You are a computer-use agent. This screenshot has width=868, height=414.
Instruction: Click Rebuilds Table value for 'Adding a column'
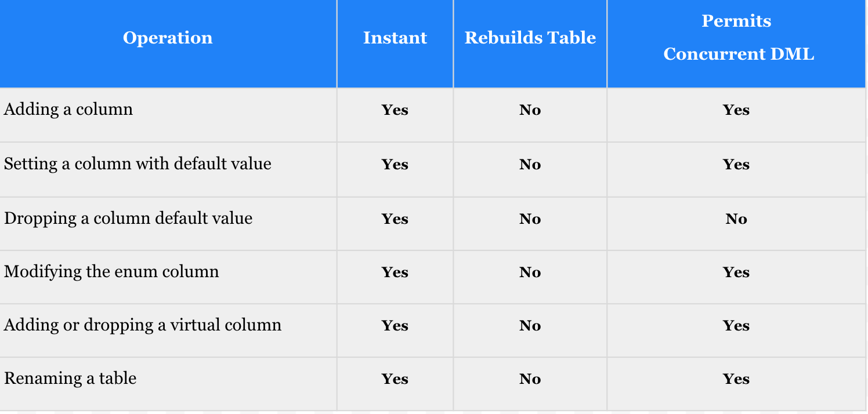530,110
